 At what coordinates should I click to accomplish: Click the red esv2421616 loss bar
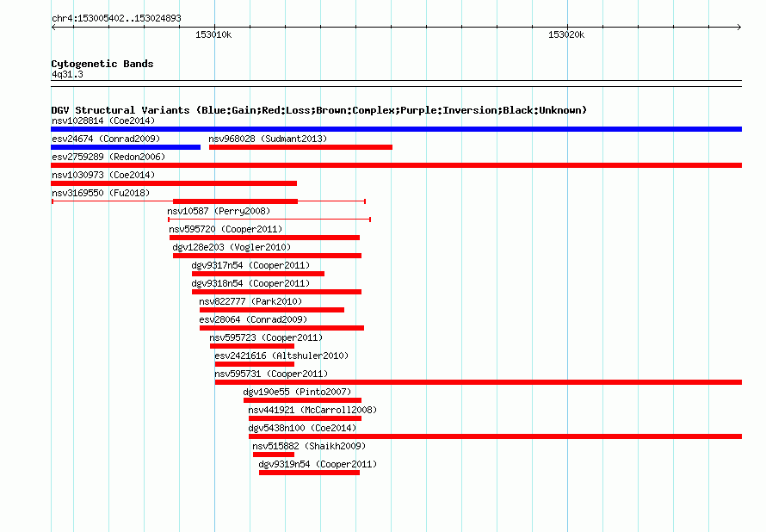tap(255, 364)
